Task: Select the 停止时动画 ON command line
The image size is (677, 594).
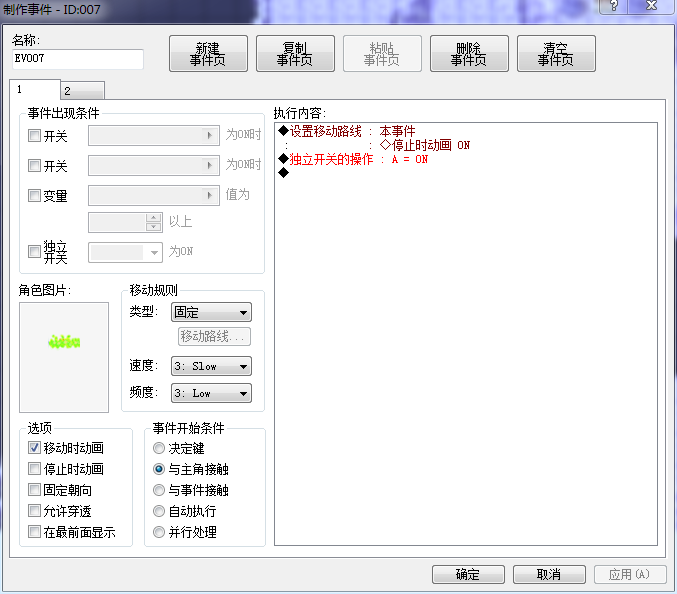Action: click(x=466, y=145)
